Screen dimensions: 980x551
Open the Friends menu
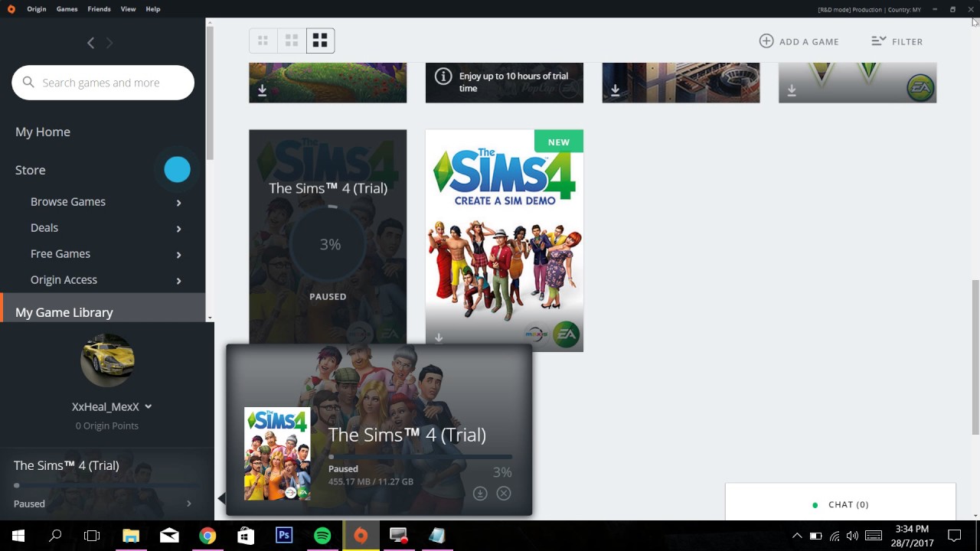coord(99,9)
